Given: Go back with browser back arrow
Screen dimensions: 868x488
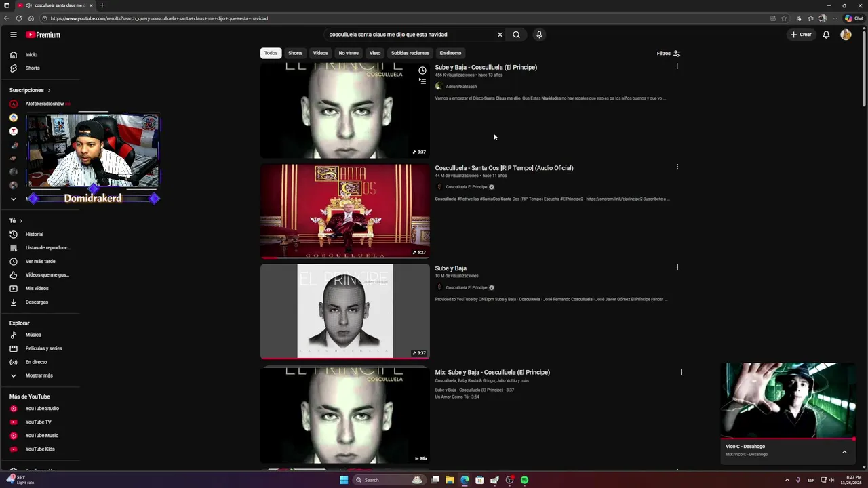Looking at the screenshot, I should coord(7,18).
